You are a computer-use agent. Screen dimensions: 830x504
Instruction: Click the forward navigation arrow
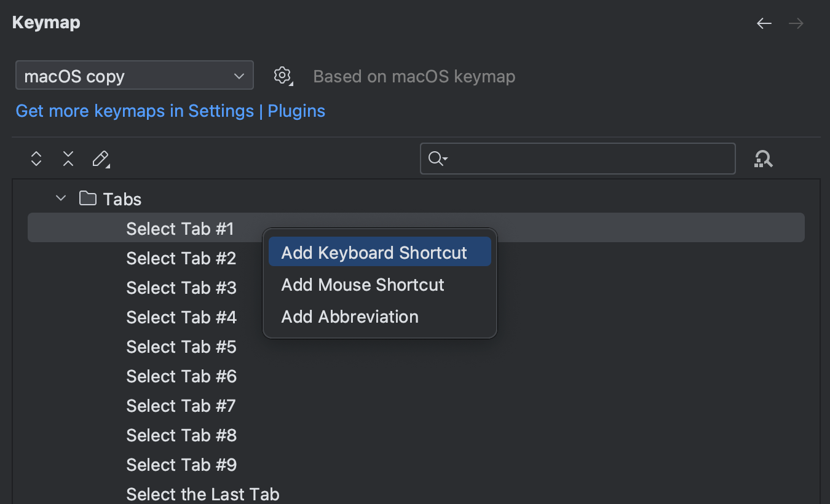click(x=796, y=23)
